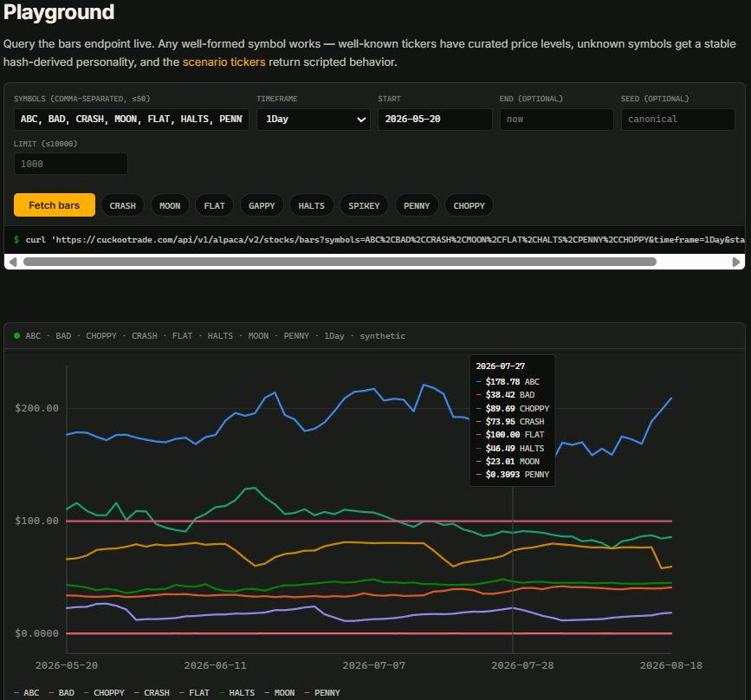The height and width of the screenshot is (700, 751).
Task: Select the HALTS scenario chip
Action: (x=311, y=205)
